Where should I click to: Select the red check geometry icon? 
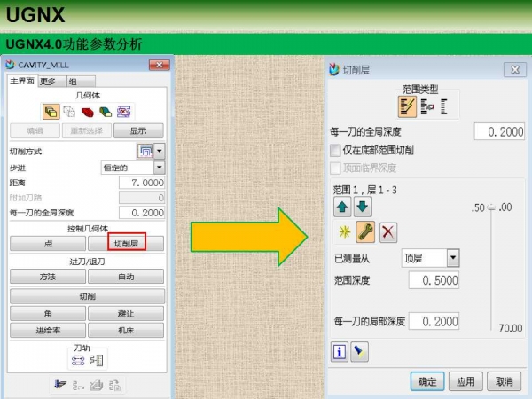pos(87,112)
